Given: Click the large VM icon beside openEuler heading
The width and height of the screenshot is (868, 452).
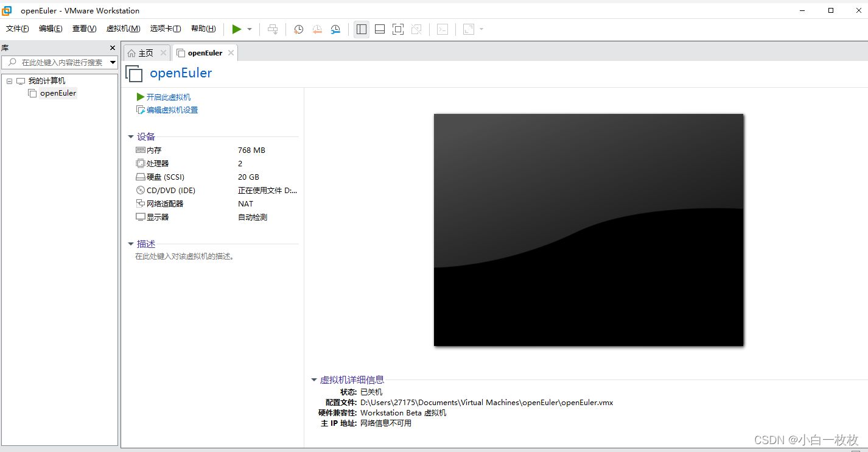Looking at the screenshot, I should tap(134, 74).
